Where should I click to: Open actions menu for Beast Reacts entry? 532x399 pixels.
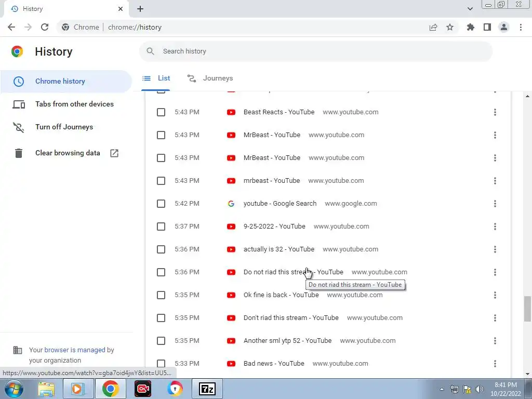pyautogui.click(x=495, y=112)
